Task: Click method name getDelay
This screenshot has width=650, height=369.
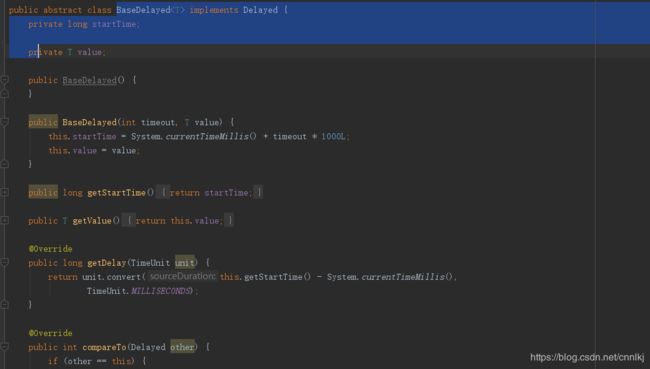Action: [x=107, y=263]
